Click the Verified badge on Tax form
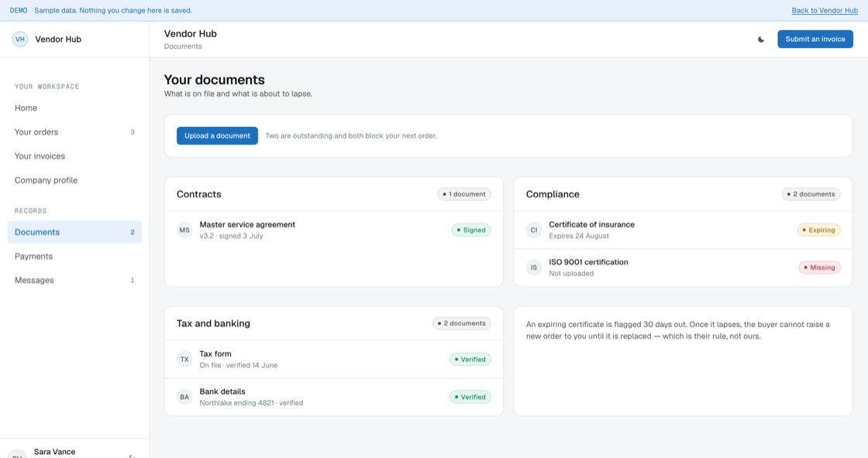This screenshot has height=458, width=868. (470, 360)
